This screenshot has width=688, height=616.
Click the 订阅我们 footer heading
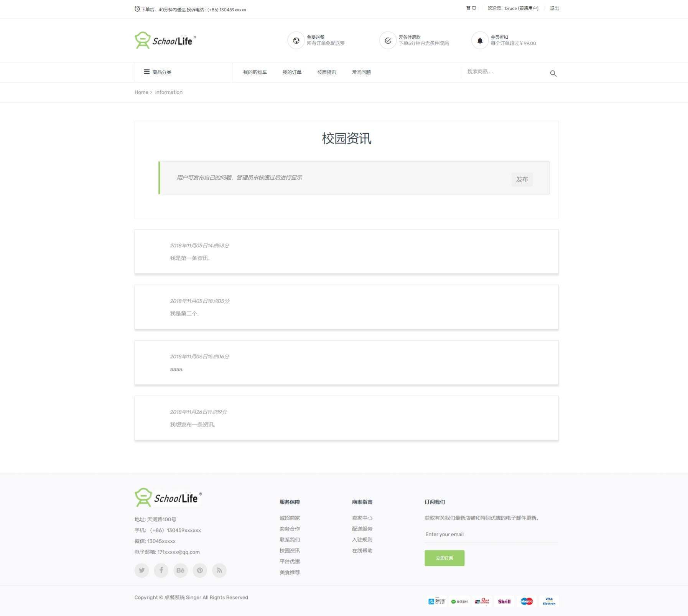point(435,502)
